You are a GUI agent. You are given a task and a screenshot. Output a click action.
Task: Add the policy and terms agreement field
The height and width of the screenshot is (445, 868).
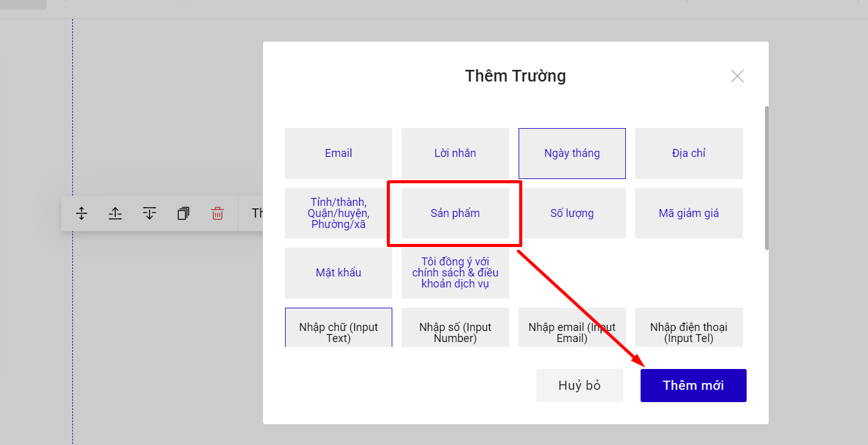pyautogui.click(x=455, y=273)
